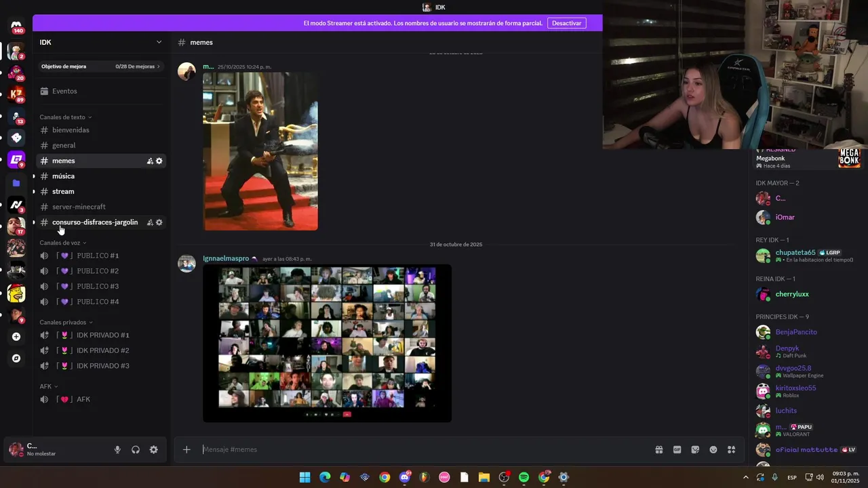Select member kiritoxsleo55 in member list
The image size is (868, 488).
pos(808,391)
